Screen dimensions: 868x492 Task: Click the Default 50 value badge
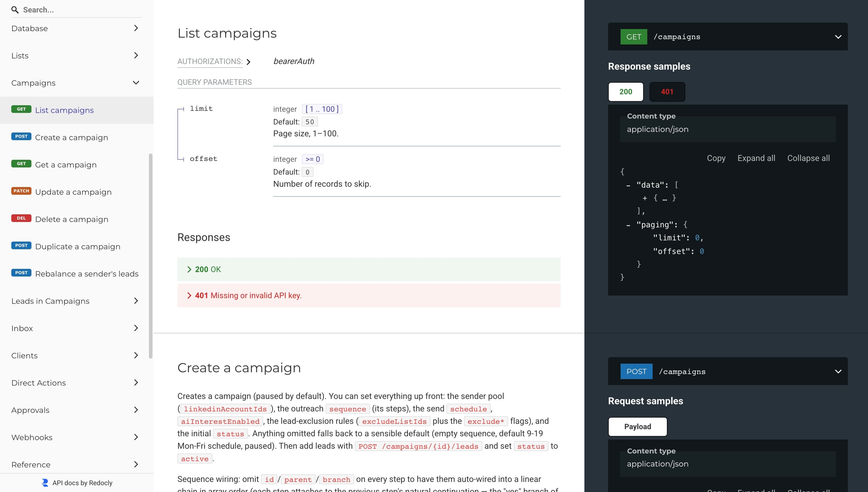[x=309, y=122]
